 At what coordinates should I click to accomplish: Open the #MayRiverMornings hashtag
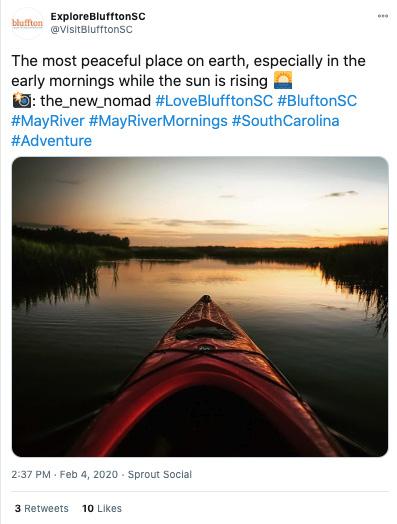coord(158,121)
